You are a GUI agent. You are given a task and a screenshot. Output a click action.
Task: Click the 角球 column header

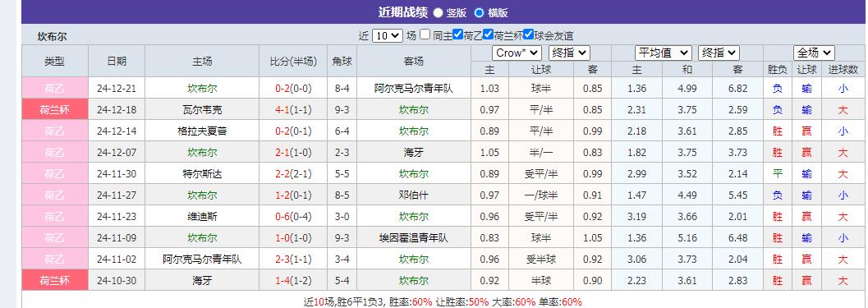(x=342, y=62)
